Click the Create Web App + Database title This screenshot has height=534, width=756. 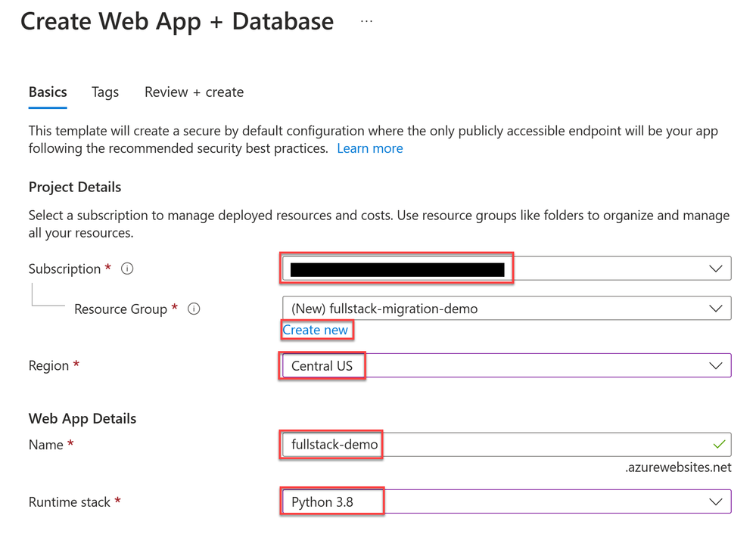click(177, 22)
